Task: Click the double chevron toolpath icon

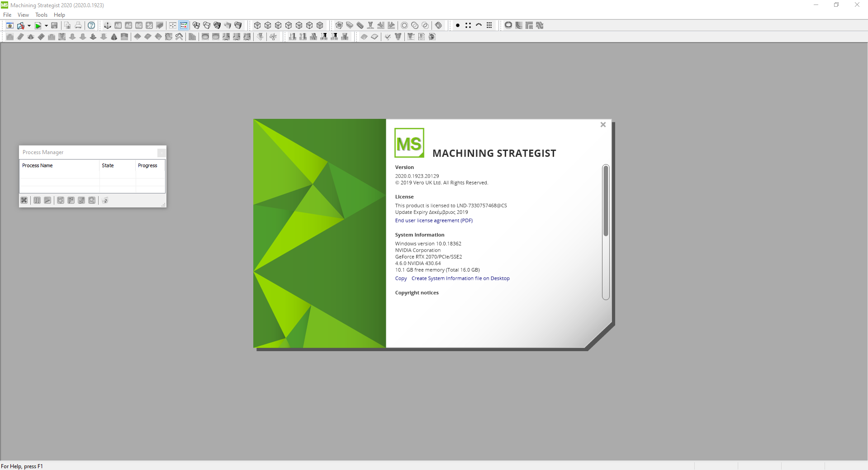Action: tap(179, 37)
